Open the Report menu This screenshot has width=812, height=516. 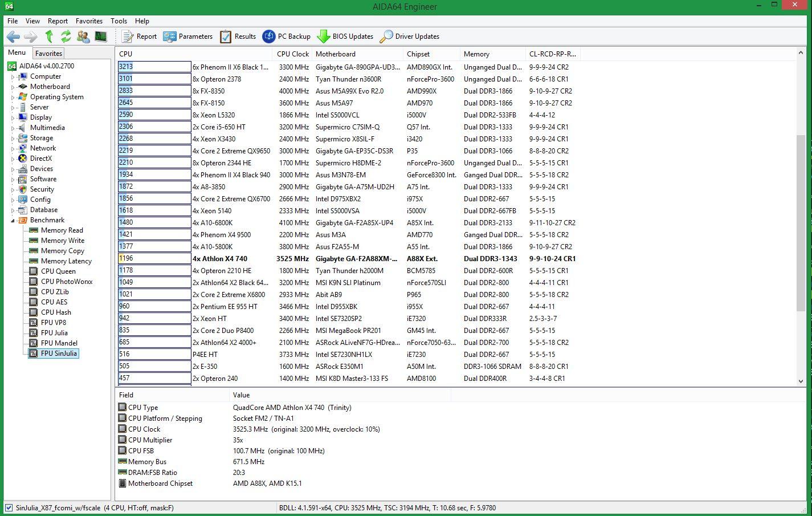click(x=58, y=21)
